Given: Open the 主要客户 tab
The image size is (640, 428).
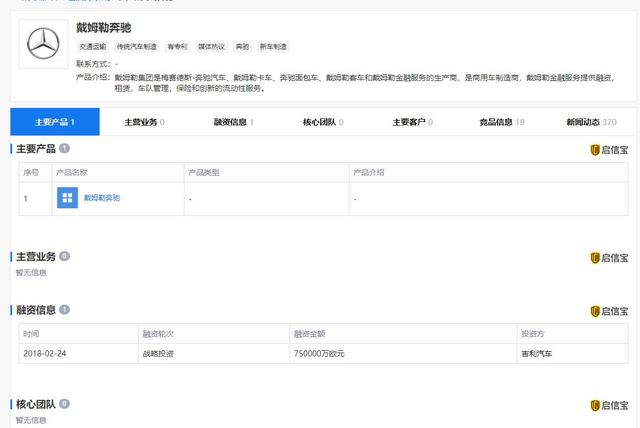Looking at the screenshot, I should (413, 122).
